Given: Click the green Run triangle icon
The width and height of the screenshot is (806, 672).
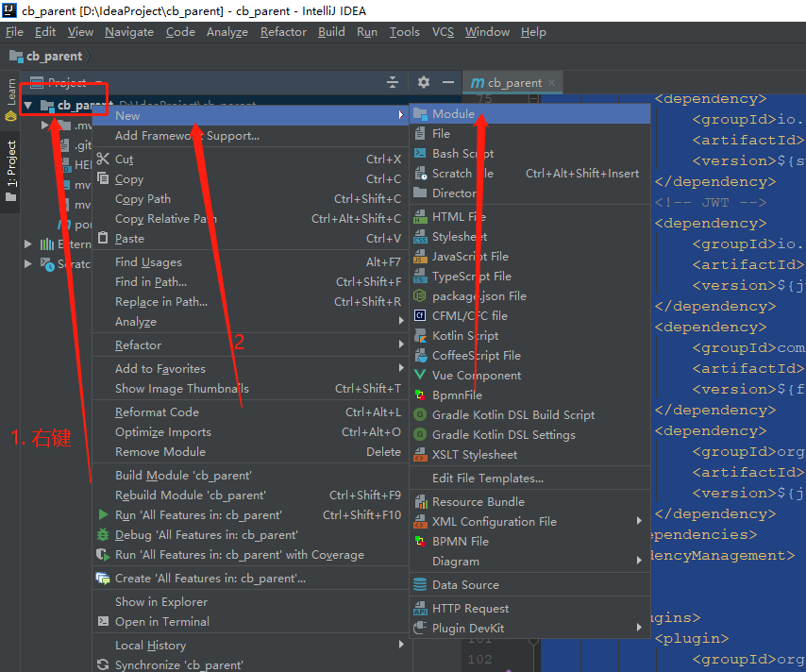Looking at the screenshot, I should pyautogui.click(x=103, y=514).
